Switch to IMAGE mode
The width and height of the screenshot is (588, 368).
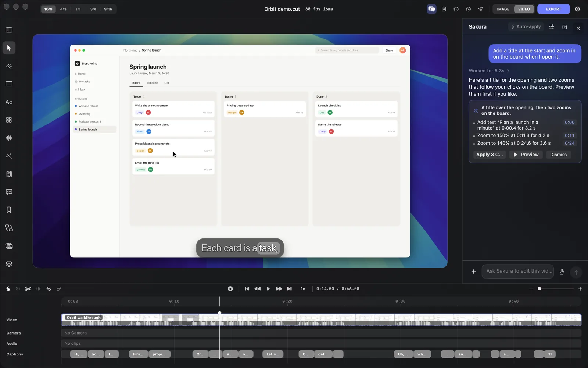[503, 9]
